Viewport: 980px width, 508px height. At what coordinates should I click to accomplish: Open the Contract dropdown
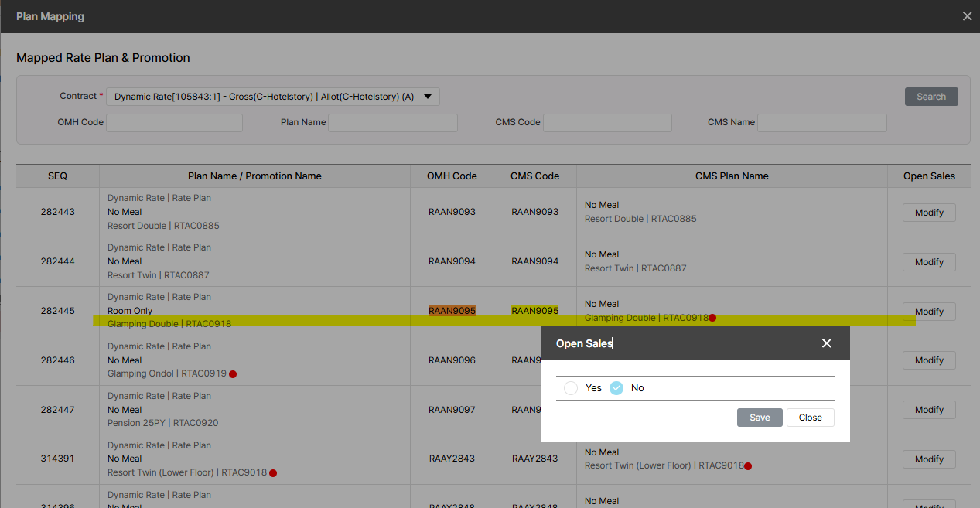coord(272,97)
